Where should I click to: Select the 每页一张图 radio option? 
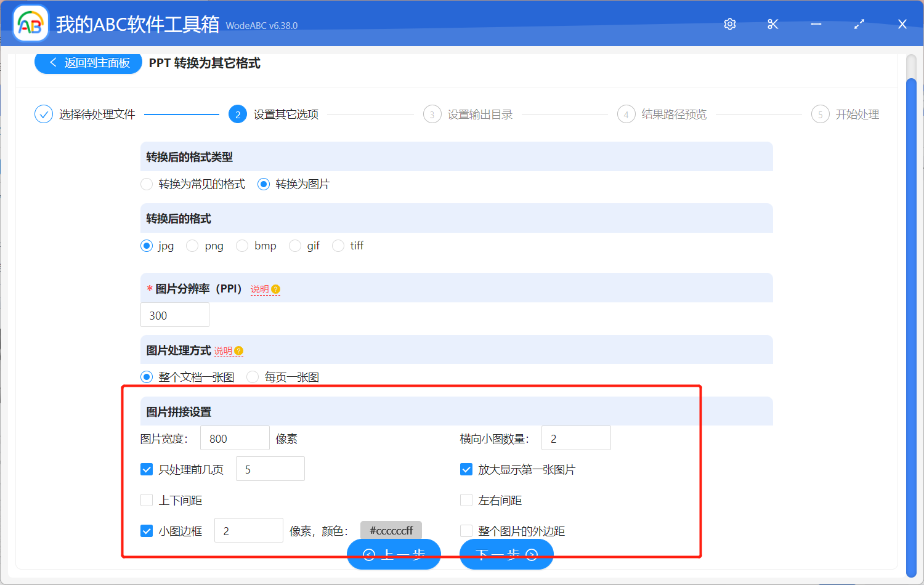[x=253, y=376]
